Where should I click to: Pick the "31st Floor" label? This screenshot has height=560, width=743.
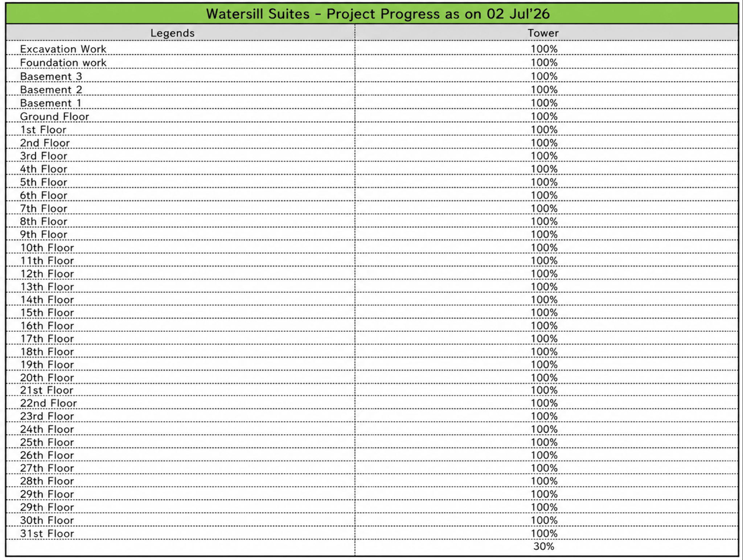point(47,534)
